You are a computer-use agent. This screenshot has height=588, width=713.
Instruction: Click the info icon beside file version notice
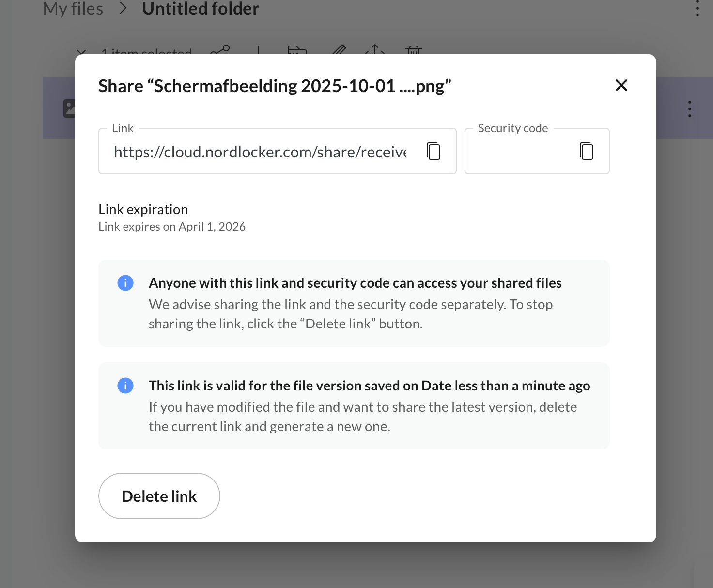125,386
